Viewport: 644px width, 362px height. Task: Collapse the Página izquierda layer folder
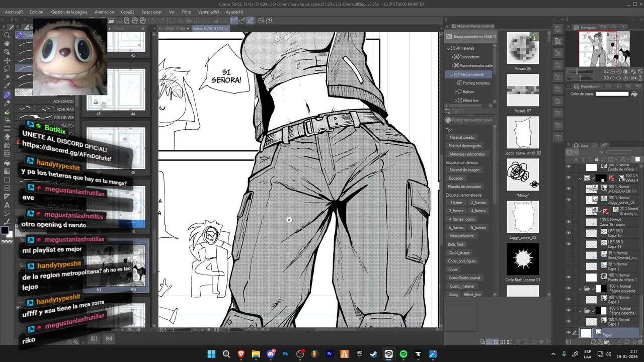[580, 289]
